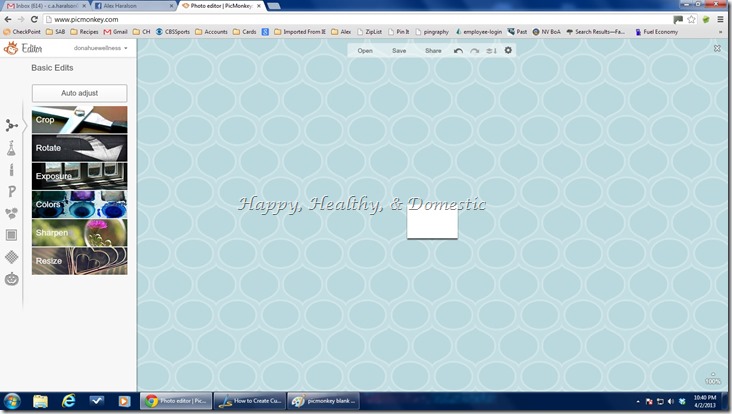Open the Themes apple icon
This screenshot has height=414, width=732.
click(x=11, y=279)
